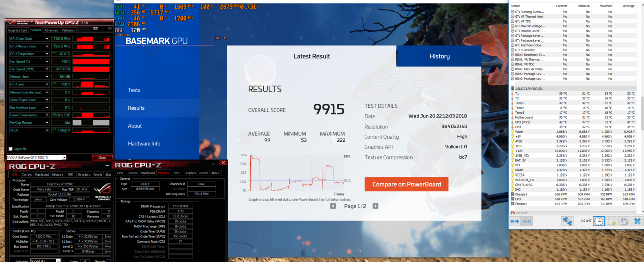Screen dimensions: 644x262
Task: Click CAS# Latency 16.0 clocks field
Action: [x=181, y=216]
